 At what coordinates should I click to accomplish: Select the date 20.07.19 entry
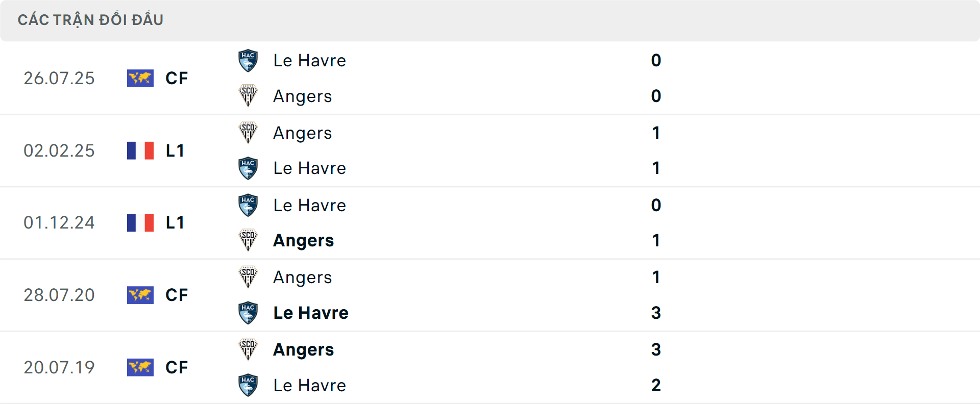(x=59, y=367)
